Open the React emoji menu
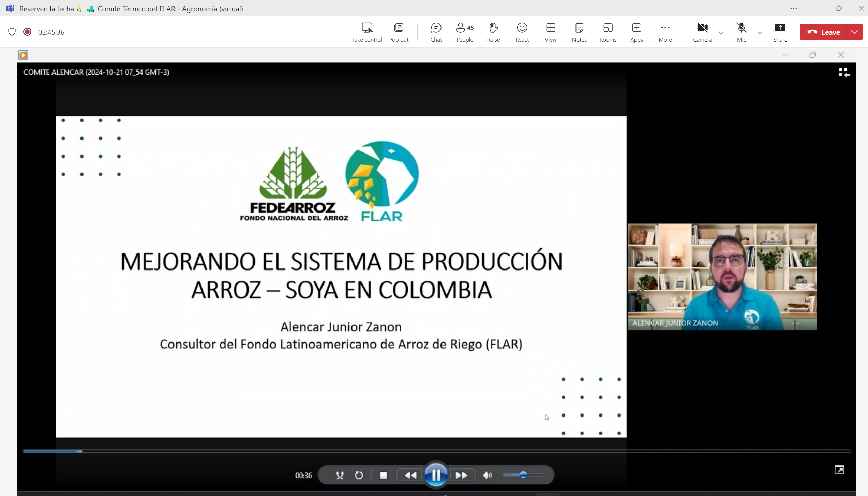The width and height of the screenshot is (868, 496). pos(522,32)
